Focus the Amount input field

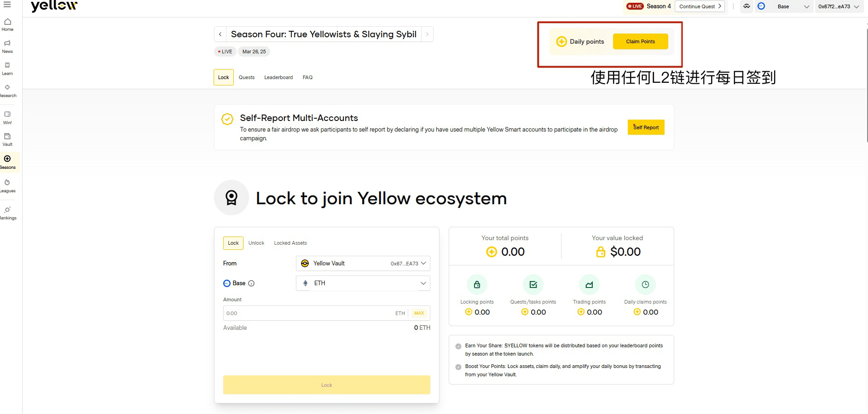tap(327, 313)
